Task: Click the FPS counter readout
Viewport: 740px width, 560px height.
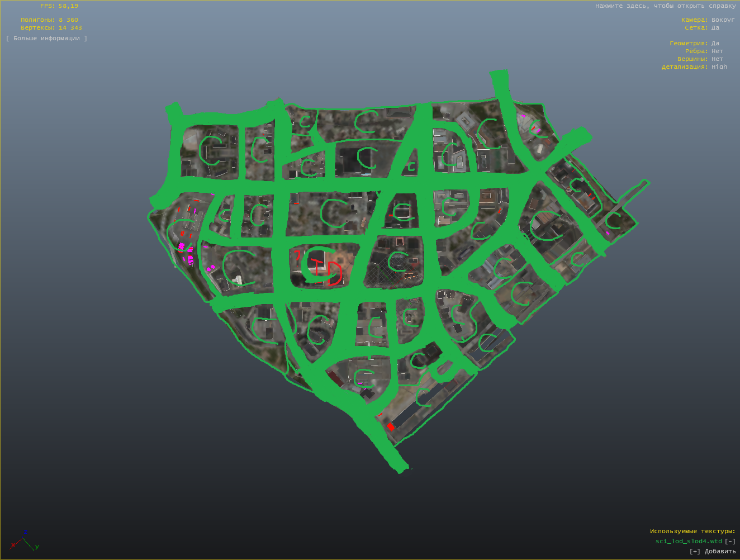Action: [x=59, y=6]
